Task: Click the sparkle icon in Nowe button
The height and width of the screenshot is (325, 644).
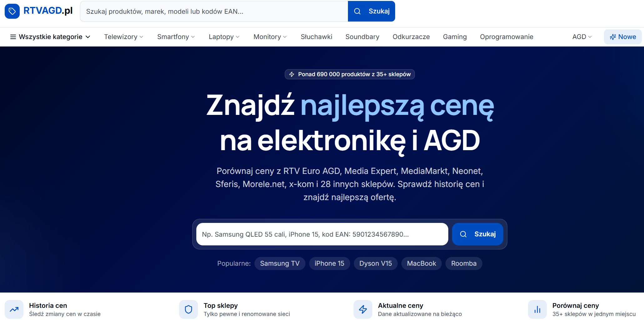Action: point(613,37)
